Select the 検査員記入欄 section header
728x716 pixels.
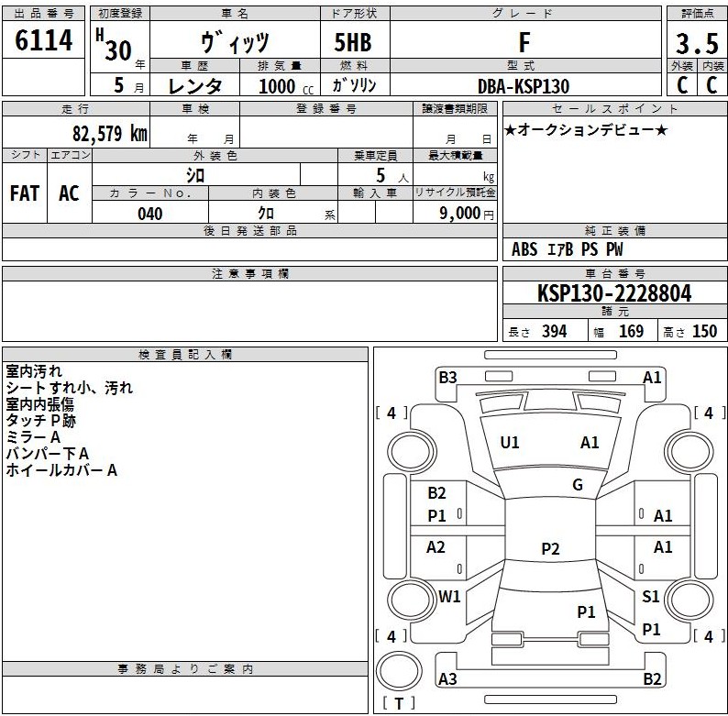click(185, 354)
